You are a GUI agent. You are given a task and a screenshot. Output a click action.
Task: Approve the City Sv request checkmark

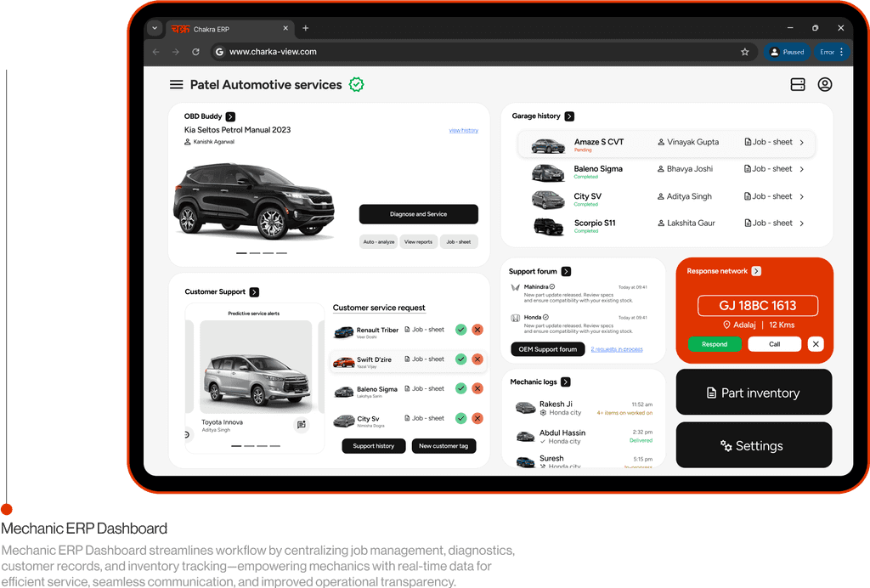point(460,418)
